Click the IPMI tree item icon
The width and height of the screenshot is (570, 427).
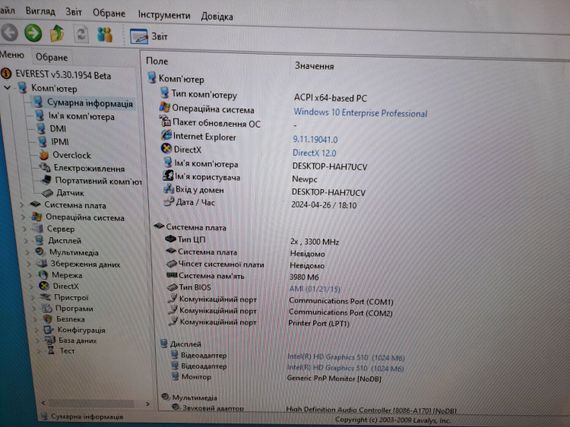click(x=43, y=141)
